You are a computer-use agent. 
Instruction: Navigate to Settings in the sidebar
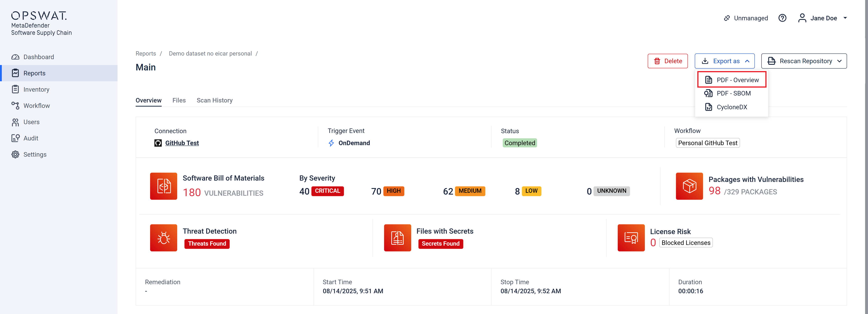(x=35, y=154)
